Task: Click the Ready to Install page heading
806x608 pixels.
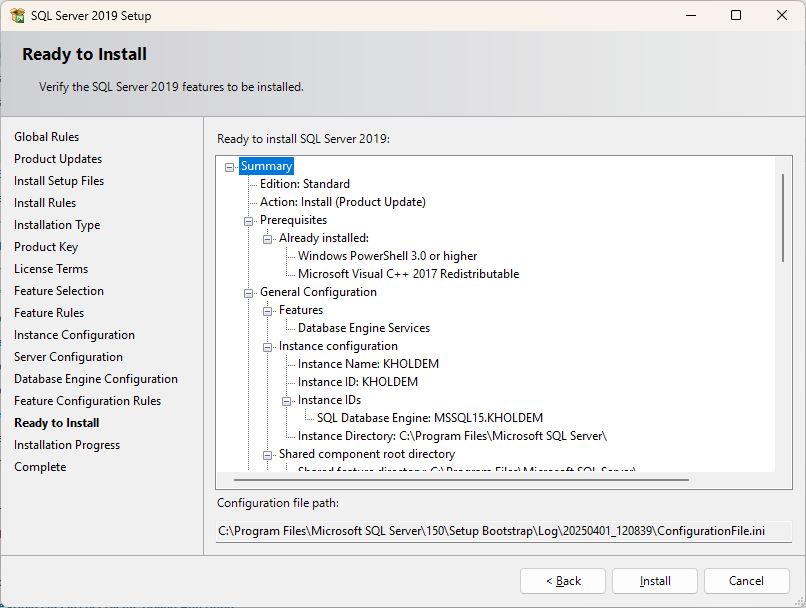Action: click(x=84, y=54)
